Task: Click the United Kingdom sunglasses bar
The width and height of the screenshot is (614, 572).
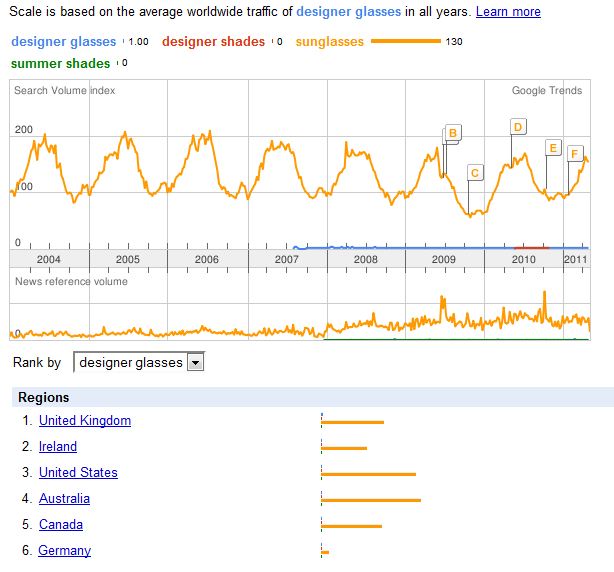Action: tap(352, 422)
